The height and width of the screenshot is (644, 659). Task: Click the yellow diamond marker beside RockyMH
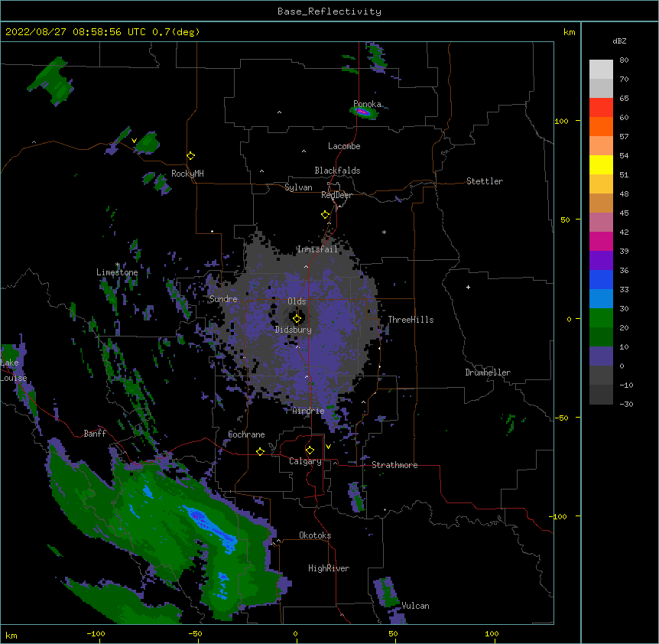[x=191, y=156]
